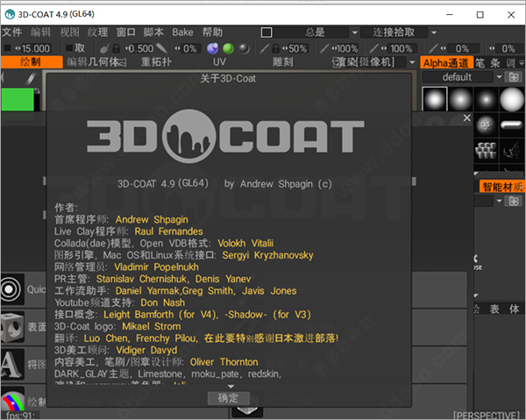
Task: Click the green foreground color swatch
Action: 18,99
